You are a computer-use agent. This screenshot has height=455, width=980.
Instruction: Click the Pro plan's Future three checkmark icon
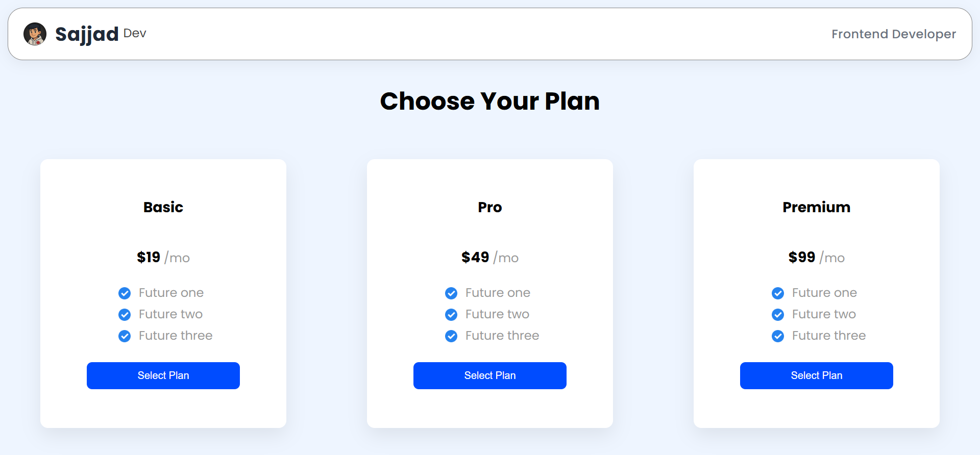click(x=451, y=336)
